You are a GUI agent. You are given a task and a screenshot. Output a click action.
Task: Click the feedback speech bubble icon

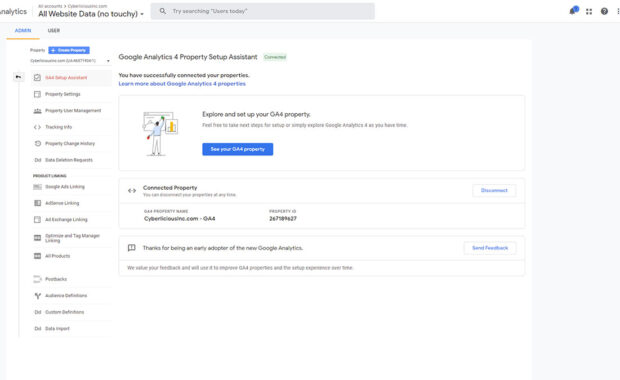(132, 248)
